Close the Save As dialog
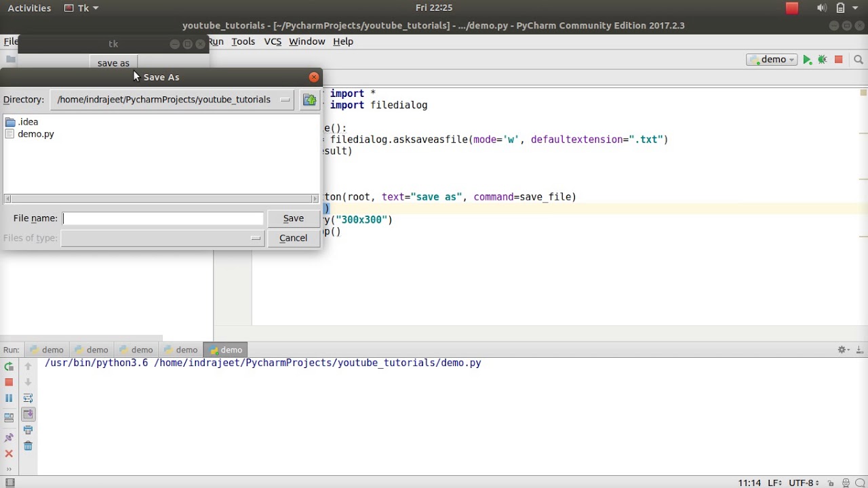The height and width of the screenshot is (488, 868). (314, 77)
